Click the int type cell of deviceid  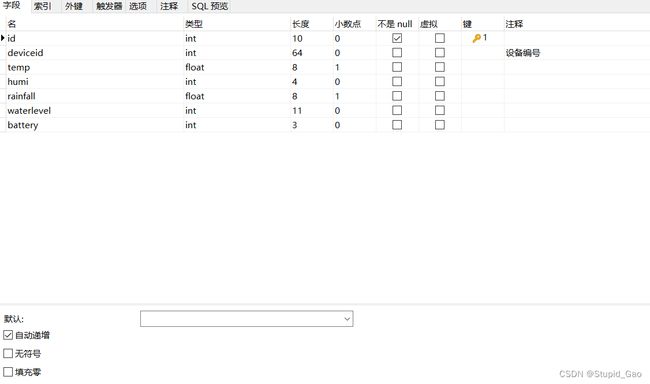237,53
